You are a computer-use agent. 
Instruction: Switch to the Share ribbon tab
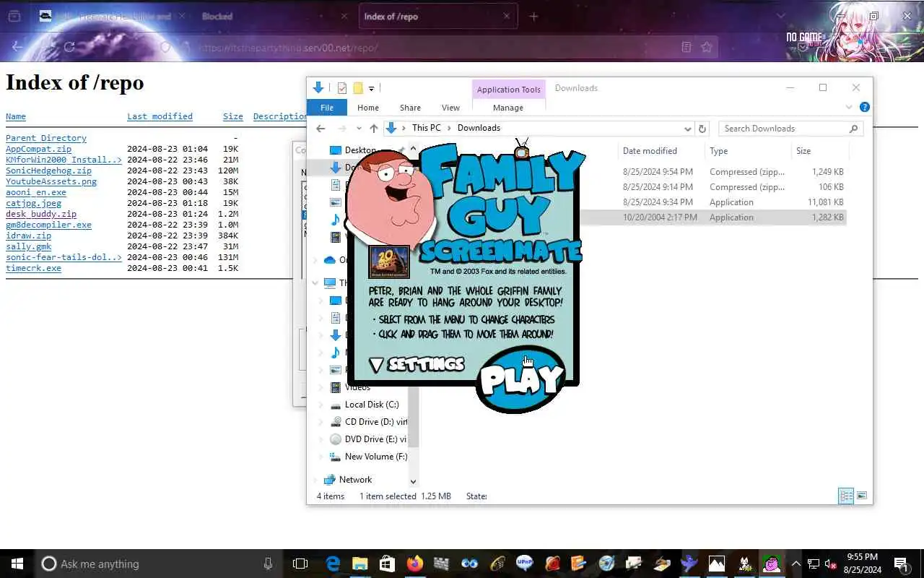coord(410,108)
